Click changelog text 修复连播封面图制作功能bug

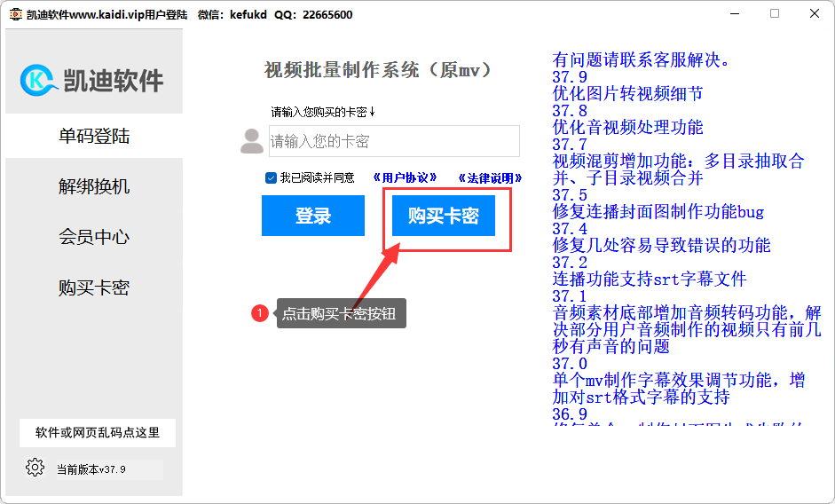click(658, 211)
